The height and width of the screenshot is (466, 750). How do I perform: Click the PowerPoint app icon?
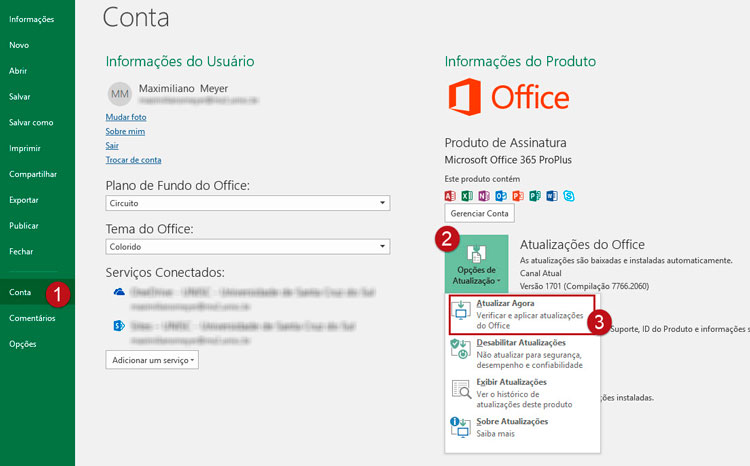click(518, 196)
